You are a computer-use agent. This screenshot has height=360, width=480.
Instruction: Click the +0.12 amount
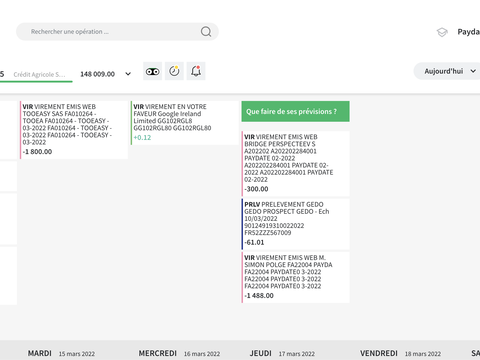point(142,138)
